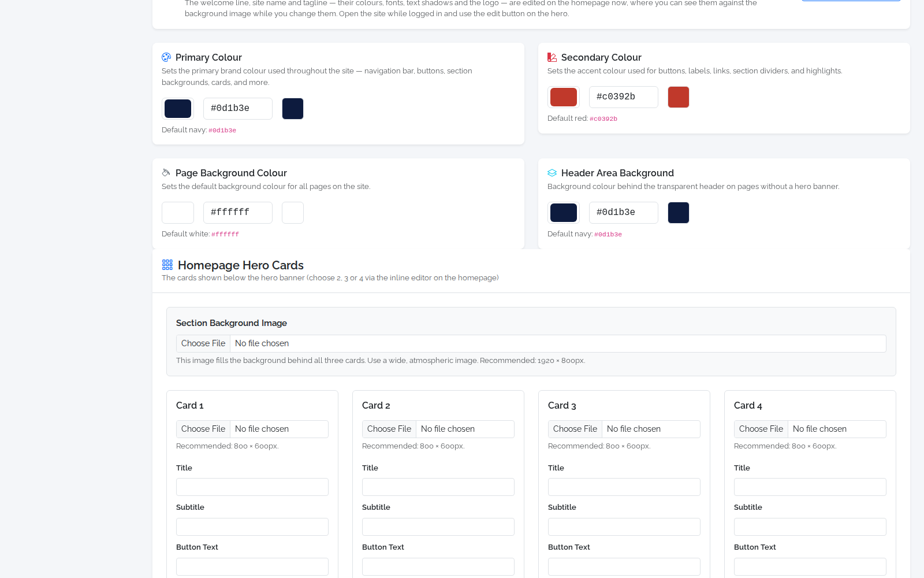Click the Primary Colour heading text
Viewport: 924px width, 578px height.
pyautogui.click(x=208, y=57)
